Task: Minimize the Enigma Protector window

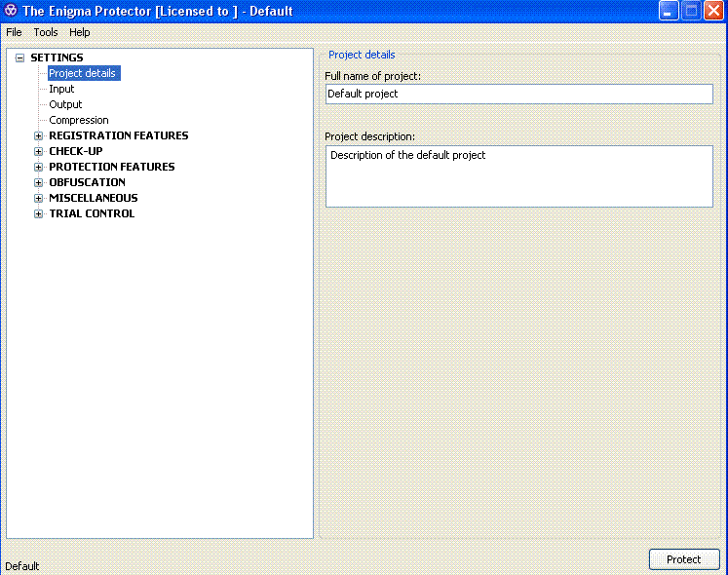Action: click(x=669, y=10)
